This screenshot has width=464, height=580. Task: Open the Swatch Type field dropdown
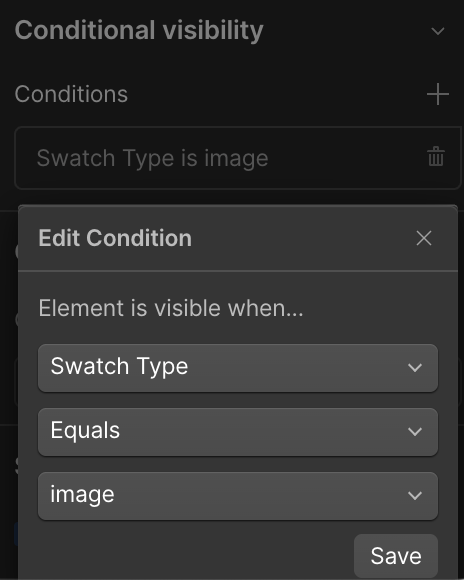[x=238, y=368]
